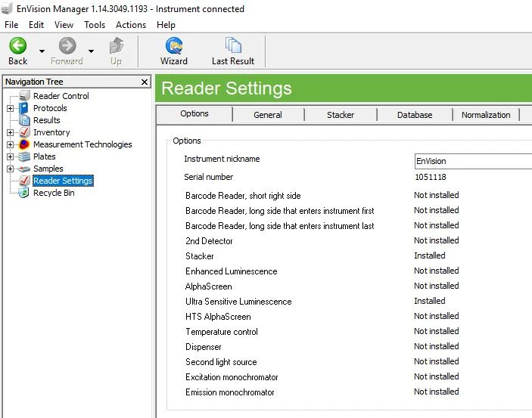The image size is (532, 418).
Task: Click the Instrument nickname text field
Action: click(x=473, y=161)
